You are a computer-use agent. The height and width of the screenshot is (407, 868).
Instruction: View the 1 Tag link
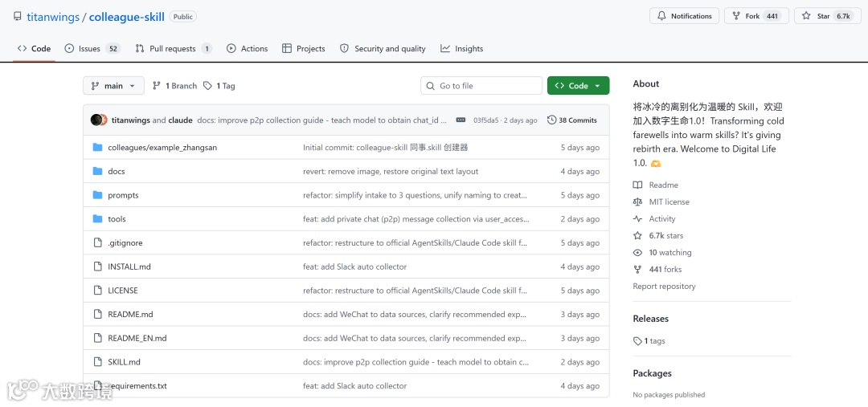pyautogui.click(x=219, y=86)
